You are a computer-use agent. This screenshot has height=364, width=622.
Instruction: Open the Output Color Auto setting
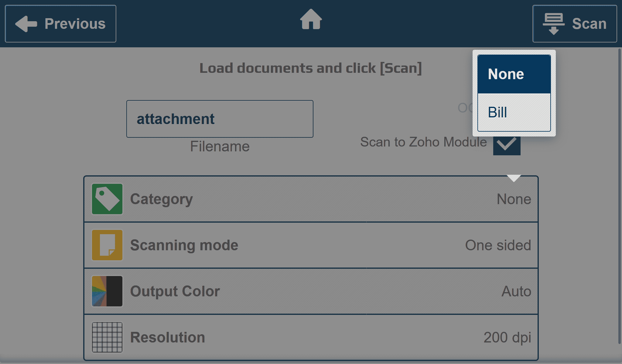pos(516,291)
